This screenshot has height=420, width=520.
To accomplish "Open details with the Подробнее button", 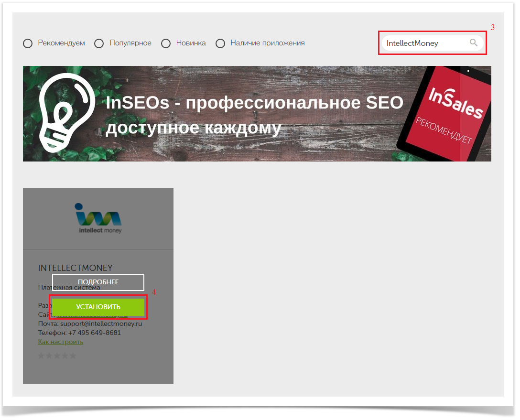I will 98,282.
